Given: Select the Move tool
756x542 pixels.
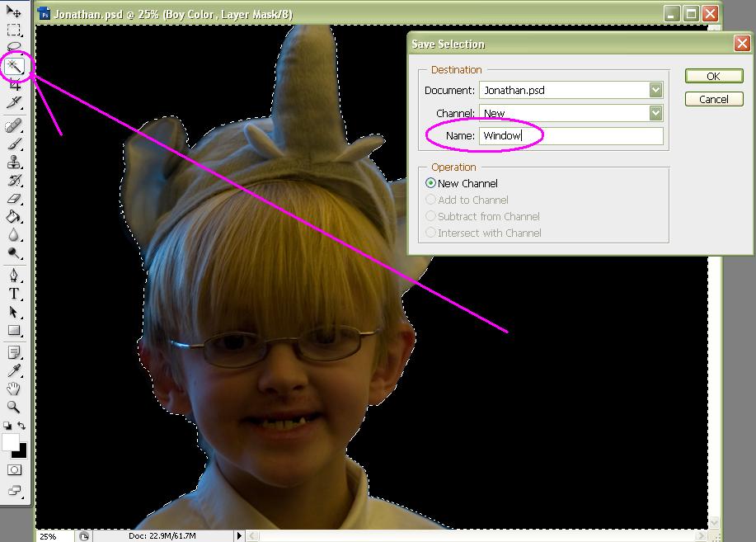Looking at the screenshot, I should (x=13, y=12).
